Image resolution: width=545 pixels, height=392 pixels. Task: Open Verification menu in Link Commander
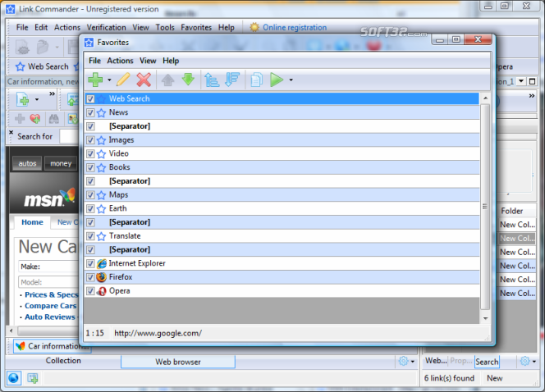pos(106,27)
